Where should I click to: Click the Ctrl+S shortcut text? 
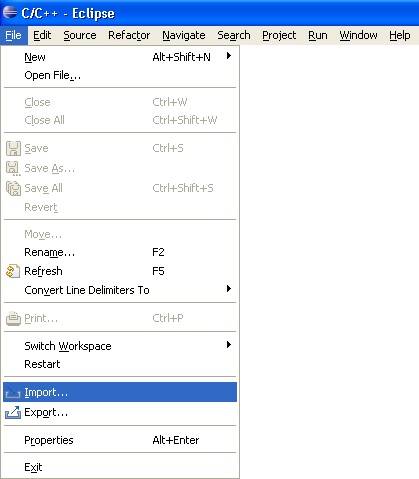[168, 148]
